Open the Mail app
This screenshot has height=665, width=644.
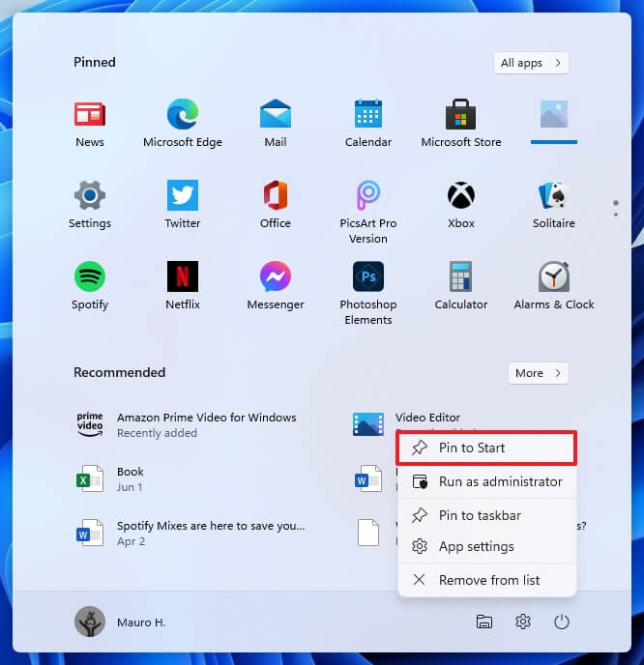(x=276, y=124)
